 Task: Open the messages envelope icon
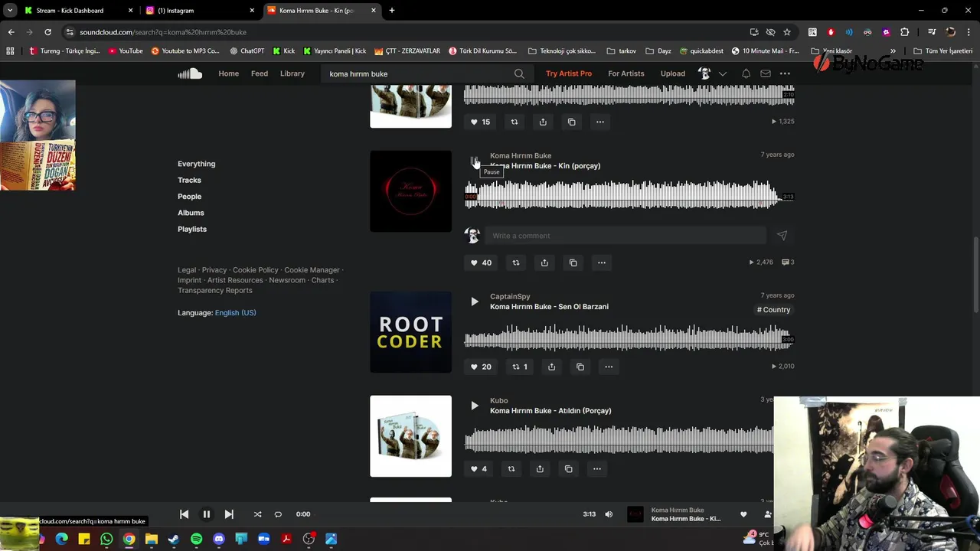coord(765,73)
